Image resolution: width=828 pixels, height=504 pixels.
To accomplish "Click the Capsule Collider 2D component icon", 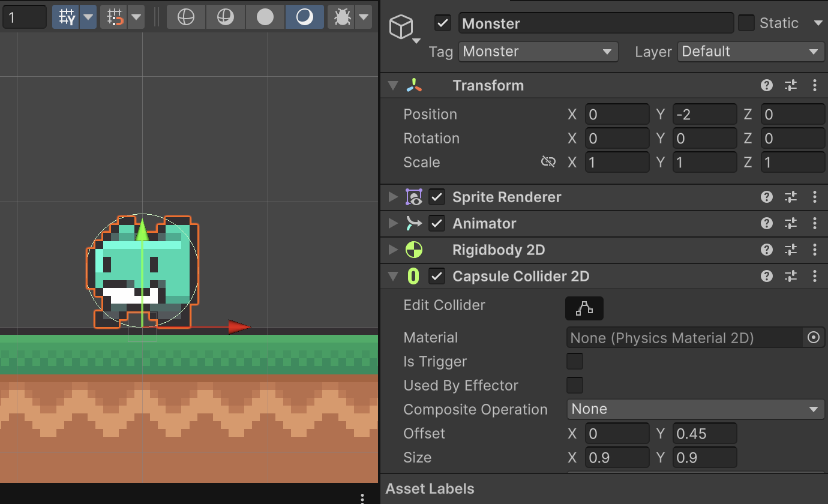I will click(x=413, y=276).
